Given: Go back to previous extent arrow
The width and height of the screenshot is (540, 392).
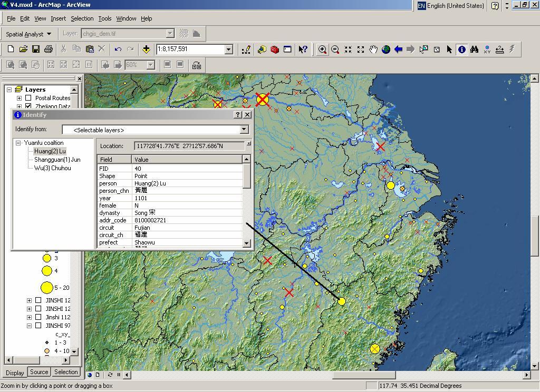Looking at the screenshot, I should [399, 49].
